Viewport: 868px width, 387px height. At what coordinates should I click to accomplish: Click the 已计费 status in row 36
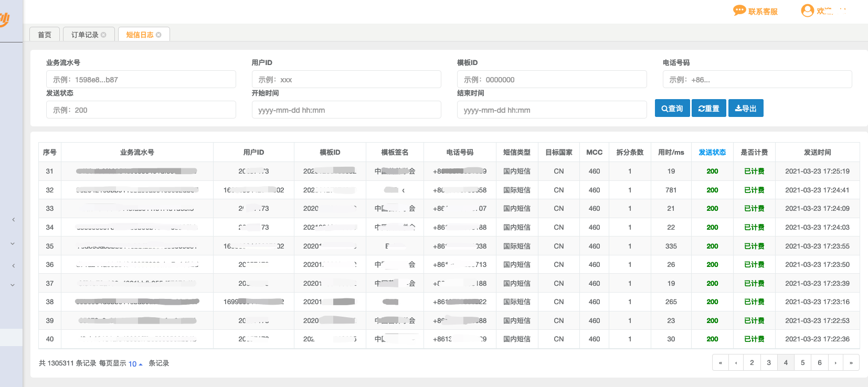[754, 264]
